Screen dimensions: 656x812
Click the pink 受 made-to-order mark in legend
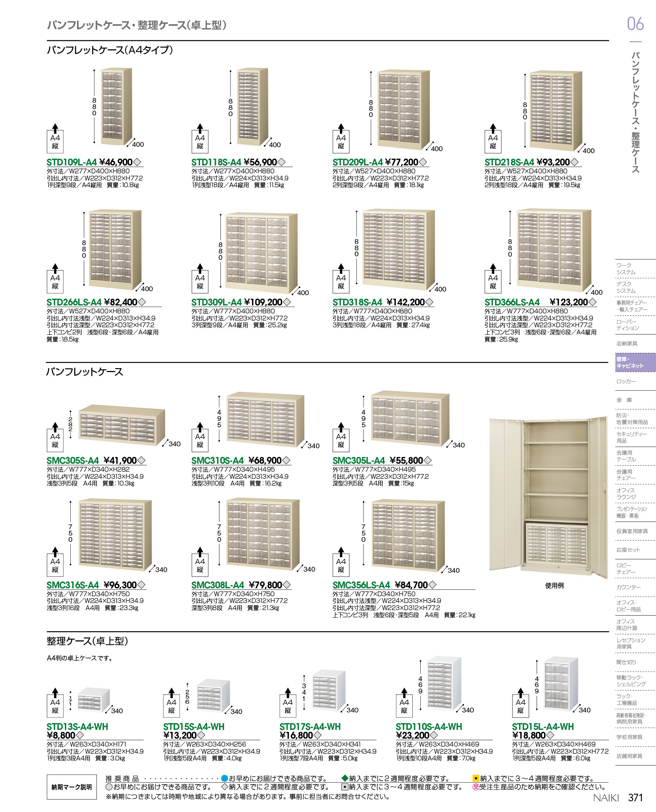[475, 787]
